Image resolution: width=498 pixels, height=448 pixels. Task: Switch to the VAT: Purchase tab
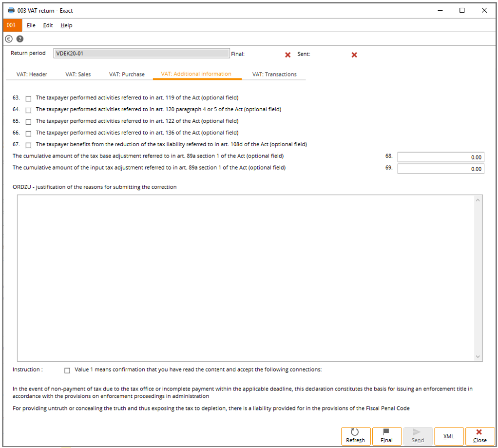point(127,74)
